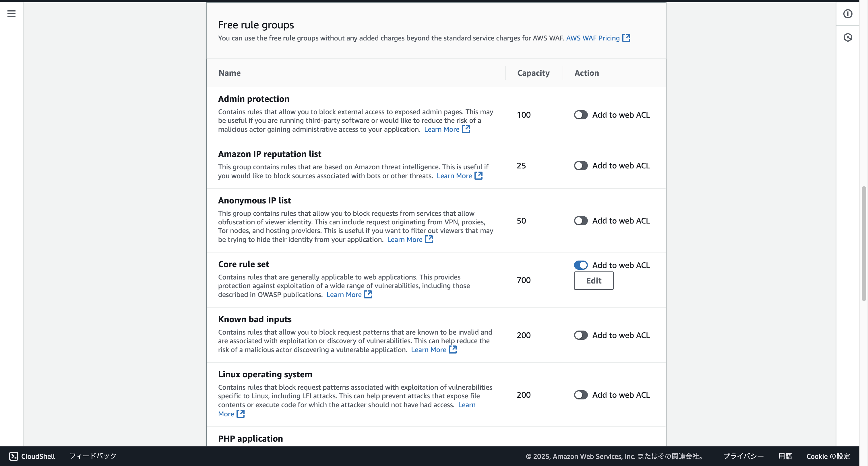Click the hexagon icon in right sidebar
The width and height of the screenshot is (868, 466).
(x=848, y=37)
